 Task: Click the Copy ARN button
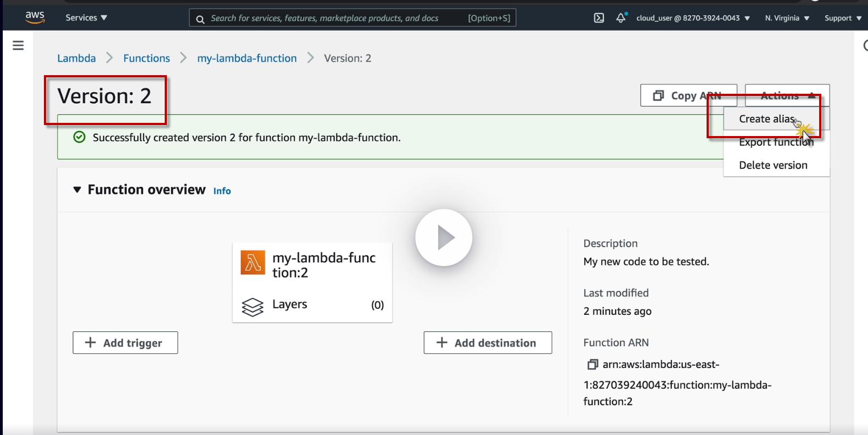pos(688,95)
